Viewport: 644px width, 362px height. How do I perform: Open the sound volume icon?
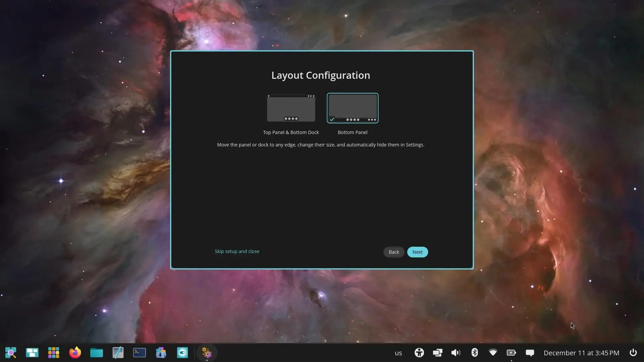pos(456,353)
